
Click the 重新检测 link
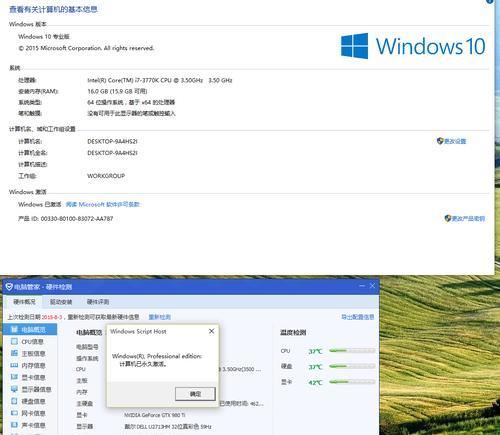tap(159, 317)
